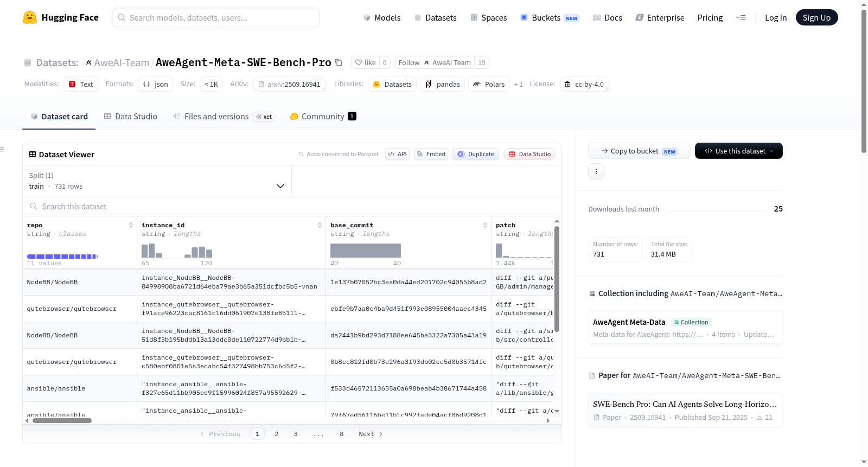868x467 pixels.
Task: Select the first qutebrowser/qutebrowser repo cell
Action: click(x=80, y=309)
